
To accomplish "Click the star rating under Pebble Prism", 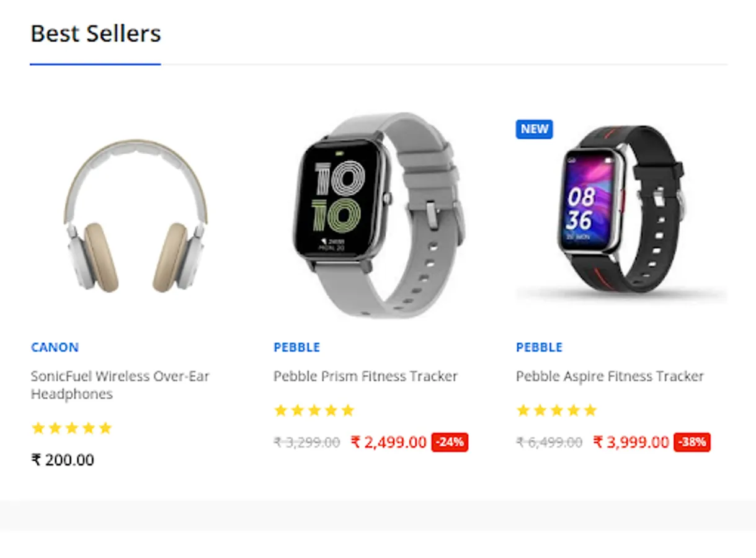I will tap(314, 410).
